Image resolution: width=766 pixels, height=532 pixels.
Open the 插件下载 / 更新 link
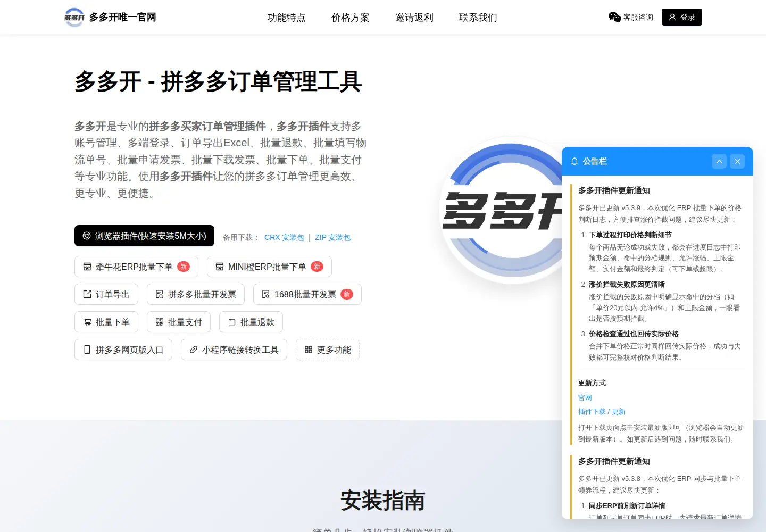602,412
